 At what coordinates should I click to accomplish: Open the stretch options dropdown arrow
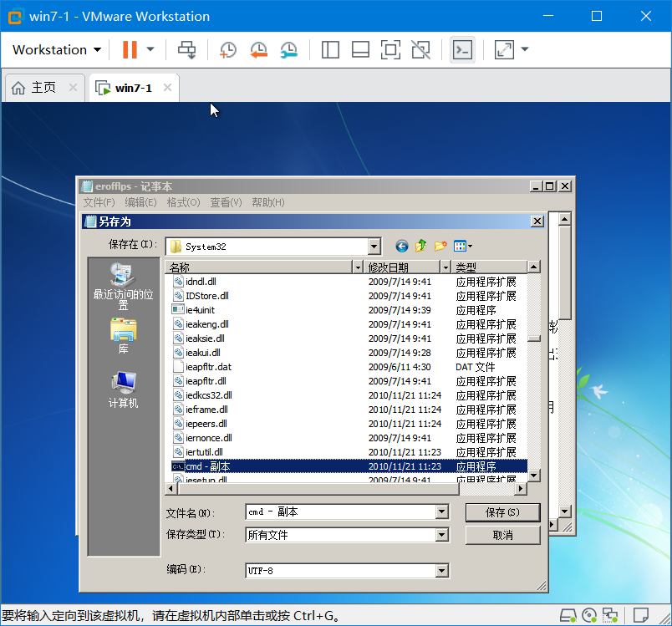click(x=525, y=49)
